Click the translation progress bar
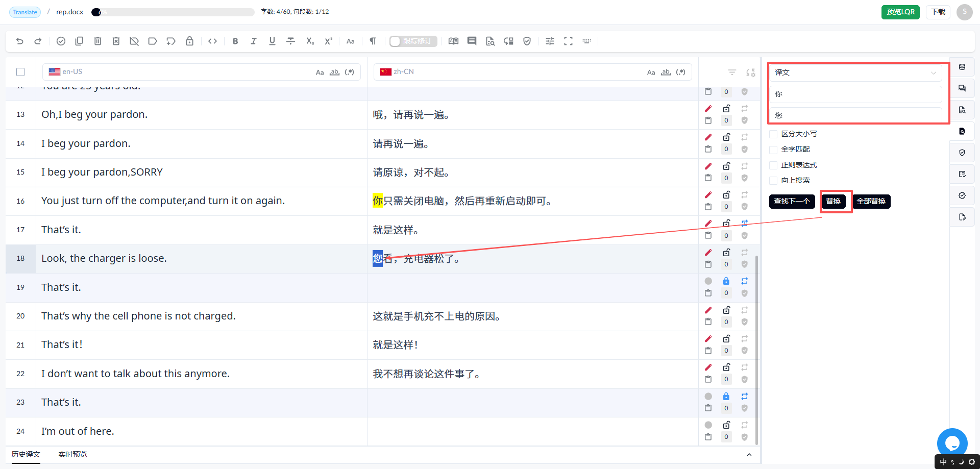The image size is (980, 469). click(173, 12)
